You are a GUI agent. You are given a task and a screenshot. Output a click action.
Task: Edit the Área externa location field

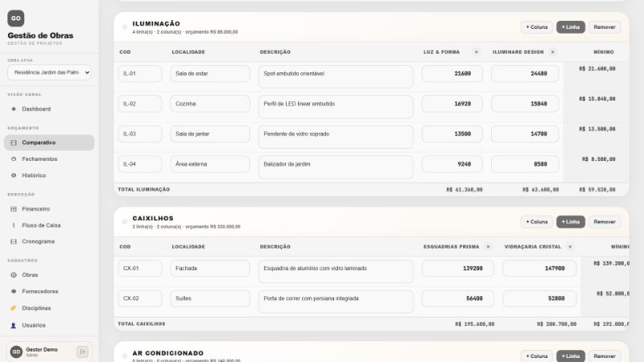tap(210, 164)
